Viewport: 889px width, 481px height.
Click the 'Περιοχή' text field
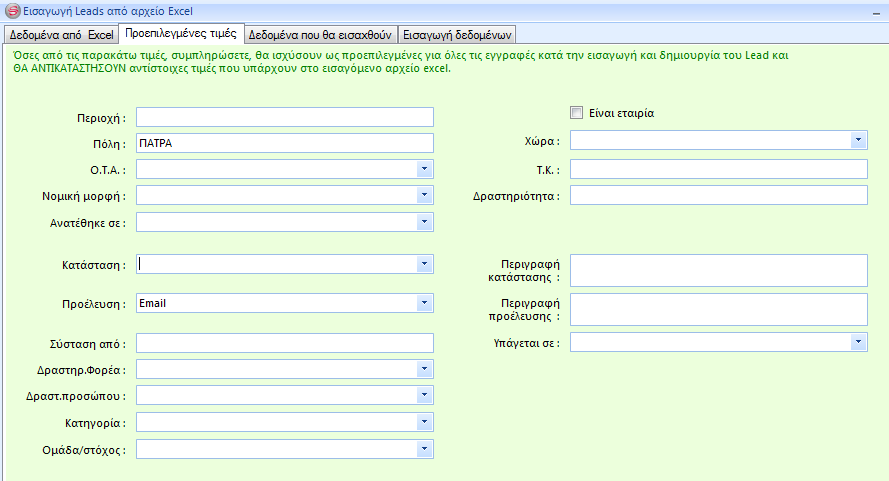click(285, 117)
